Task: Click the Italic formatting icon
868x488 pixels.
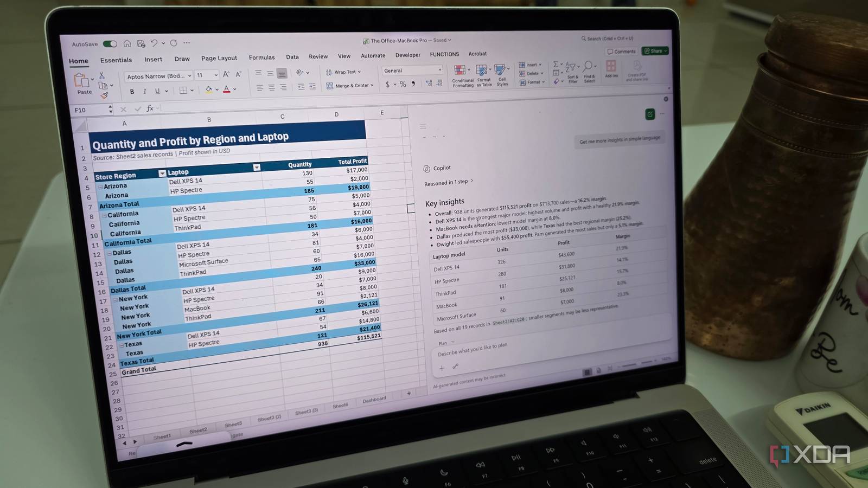Action: (145, 91)
